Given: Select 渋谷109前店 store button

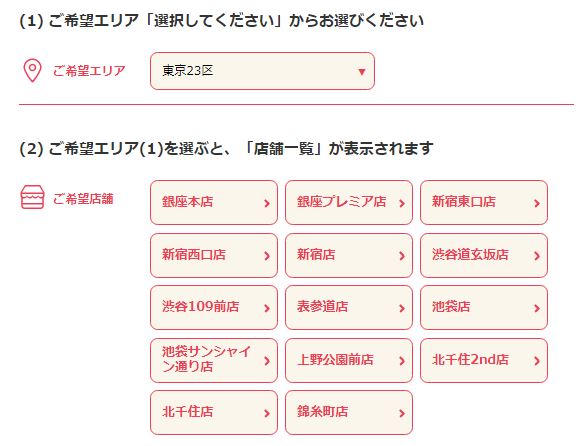Looking at the screenshot, I should (214, 308).
